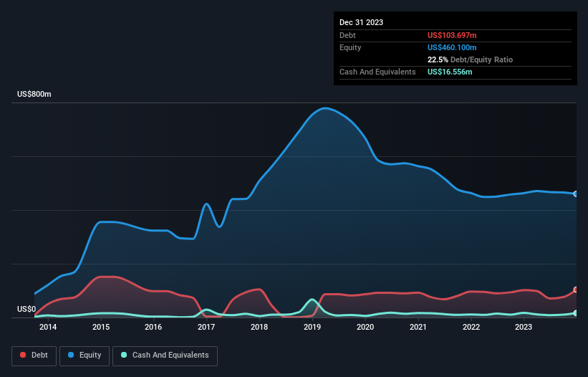The image size is (588, 377).
Task: Click the US$460.100m equity value
Action: (452, 47)
